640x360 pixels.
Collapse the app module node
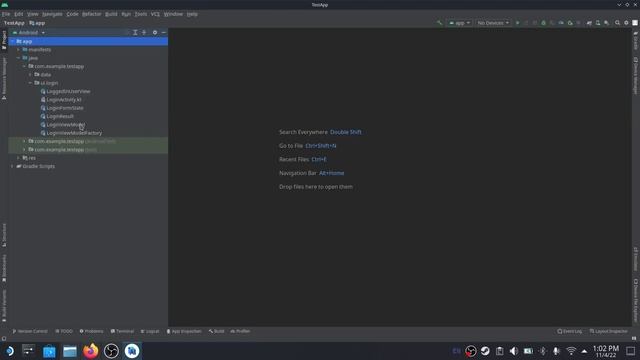click(12, 41)
